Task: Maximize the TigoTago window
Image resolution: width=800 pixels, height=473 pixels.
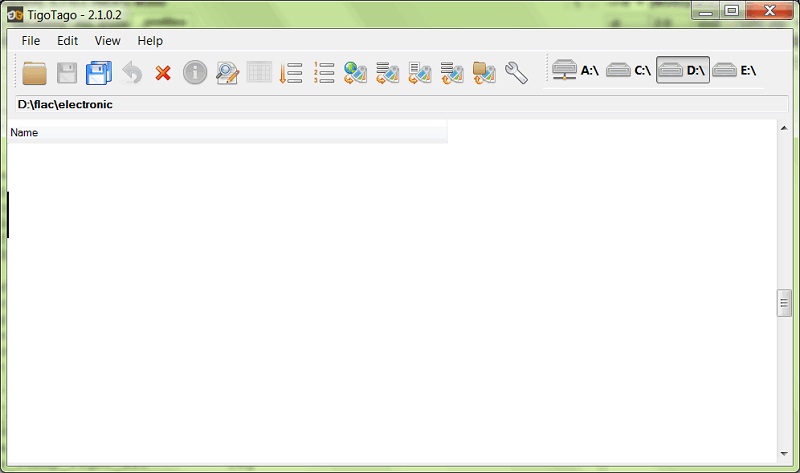Action: click(x=732, y=11)
